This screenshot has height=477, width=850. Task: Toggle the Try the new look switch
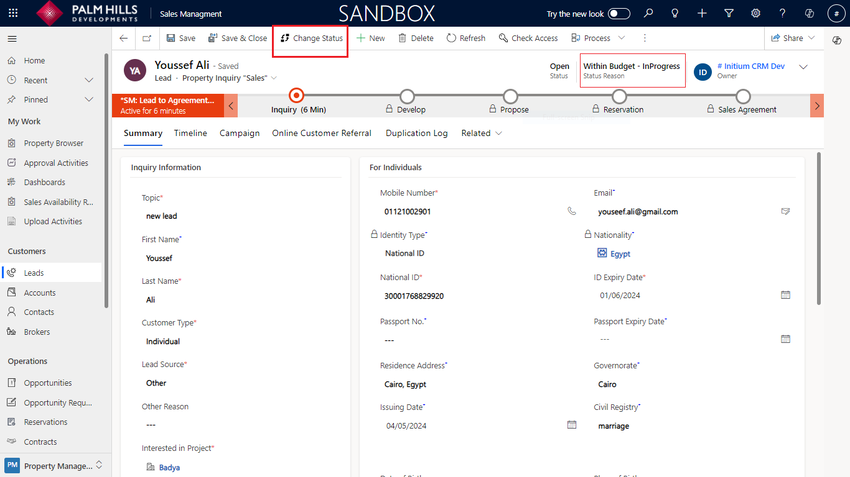619,14
